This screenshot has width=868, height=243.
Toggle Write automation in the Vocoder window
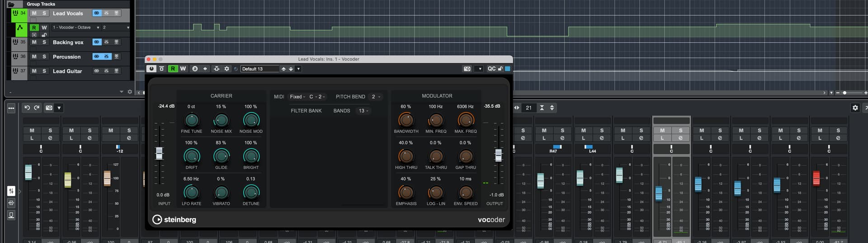(183, 69)
